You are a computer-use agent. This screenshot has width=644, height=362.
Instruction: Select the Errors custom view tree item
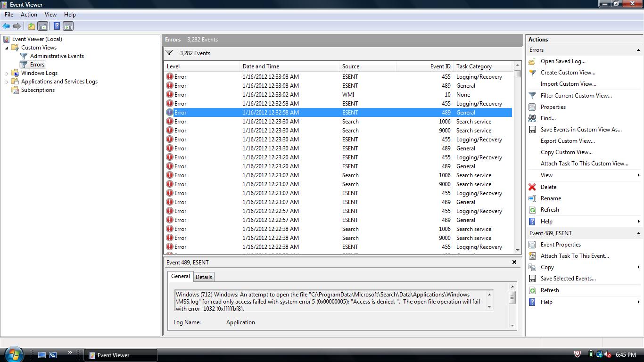coord(37,65)
